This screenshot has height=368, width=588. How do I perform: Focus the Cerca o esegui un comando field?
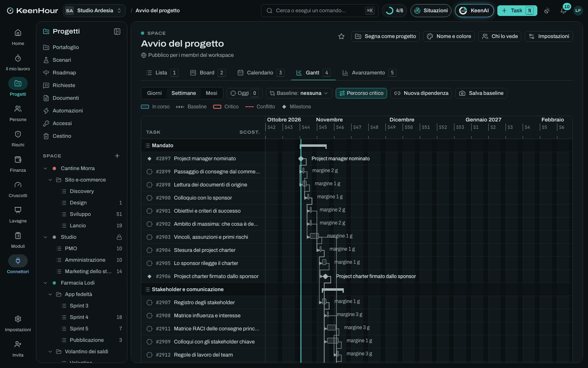[319, 11]
